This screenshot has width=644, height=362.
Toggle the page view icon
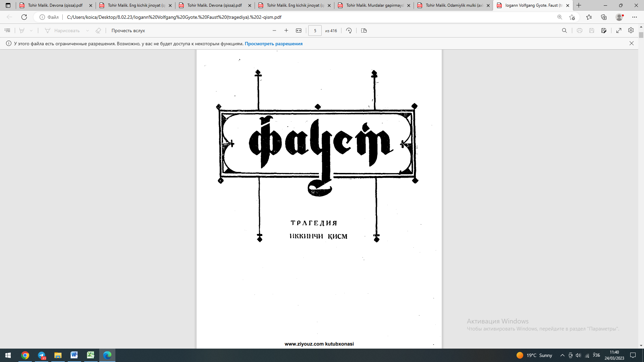click(364, 31)
